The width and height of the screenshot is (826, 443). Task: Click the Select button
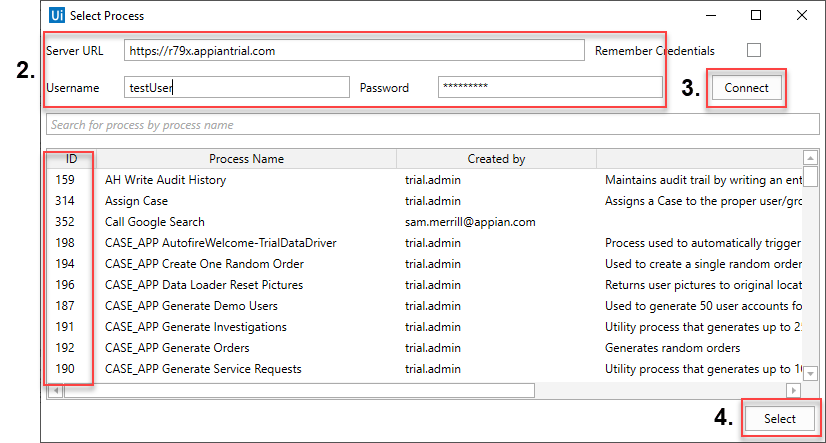click(x=780, y=419)
